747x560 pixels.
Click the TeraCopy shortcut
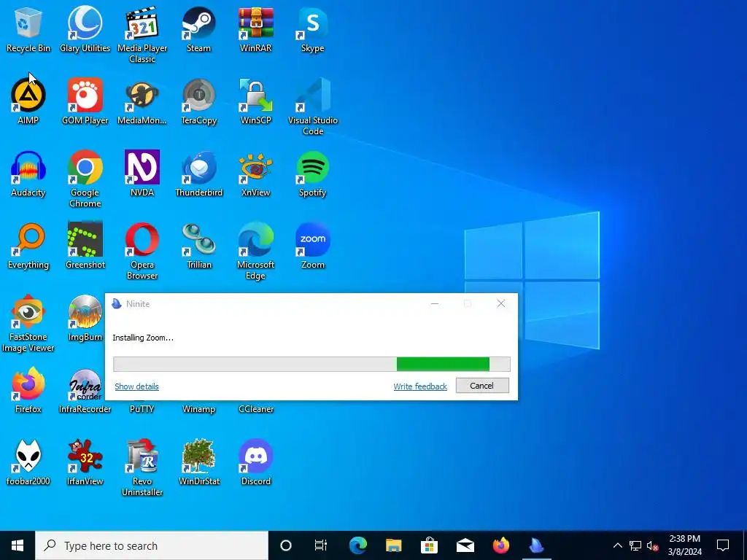tap(198, 101)
